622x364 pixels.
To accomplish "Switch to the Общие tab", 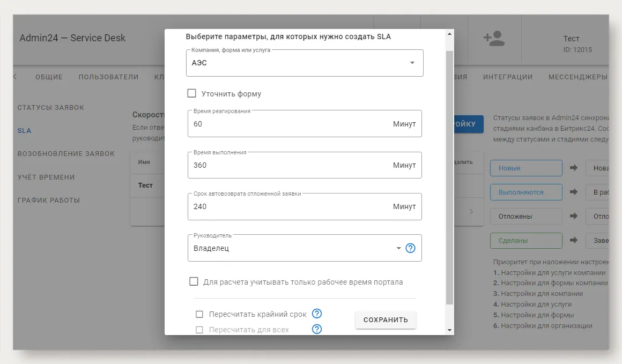I will [49, 77].
